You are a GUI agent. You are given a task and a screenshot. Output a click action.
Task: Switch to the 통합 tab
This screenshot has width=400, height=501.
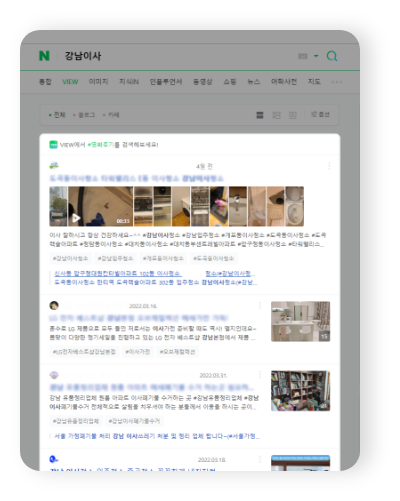point(45,82)
